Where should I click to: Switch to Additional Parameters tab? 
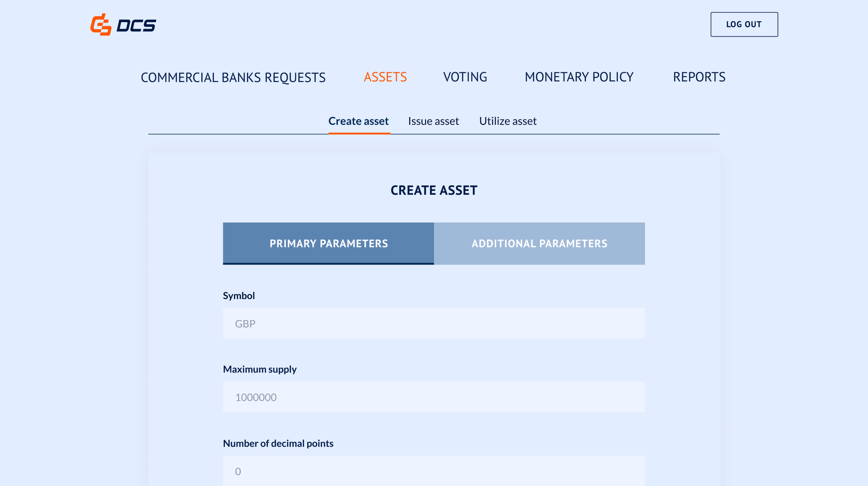(x=539, y=243)
